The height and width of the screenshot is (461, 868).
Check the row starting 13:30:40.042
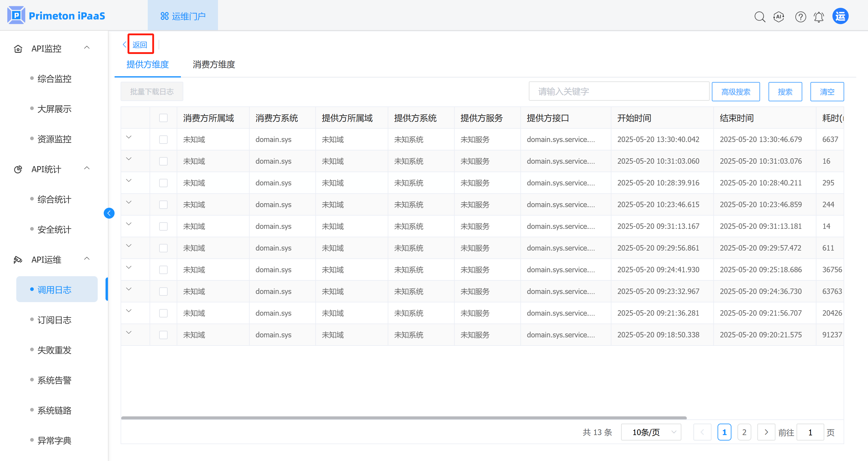pos(163,140)
